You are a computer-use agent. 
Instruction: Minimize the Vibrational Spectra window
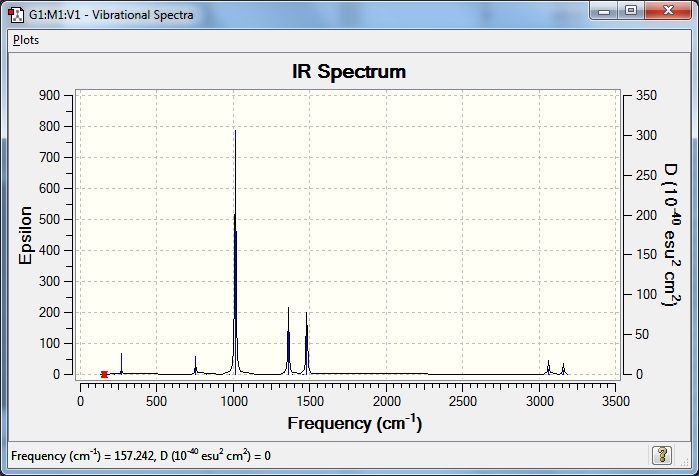(x=604, y=11)
